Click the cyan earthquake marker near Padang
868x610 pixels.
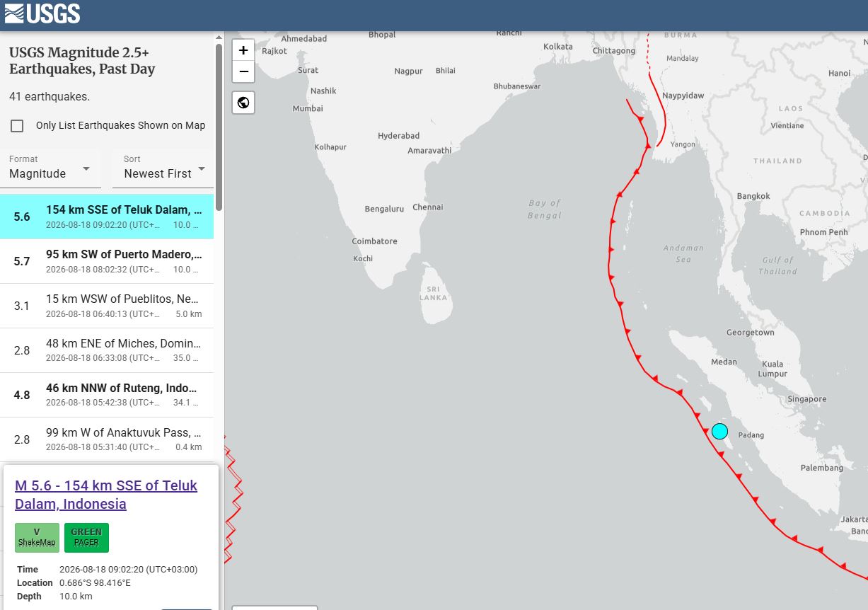719,431
